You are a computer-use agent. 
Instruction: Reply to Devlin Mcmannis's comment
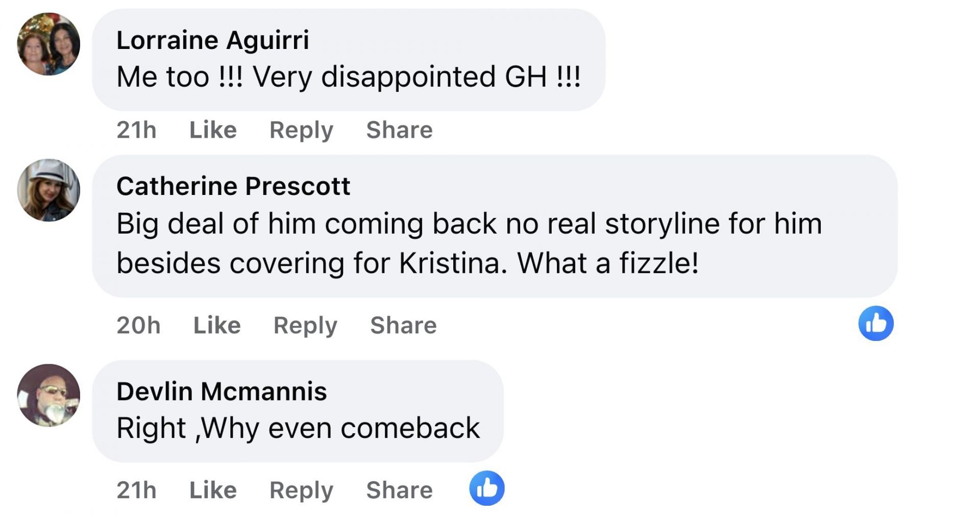(301, 490)
